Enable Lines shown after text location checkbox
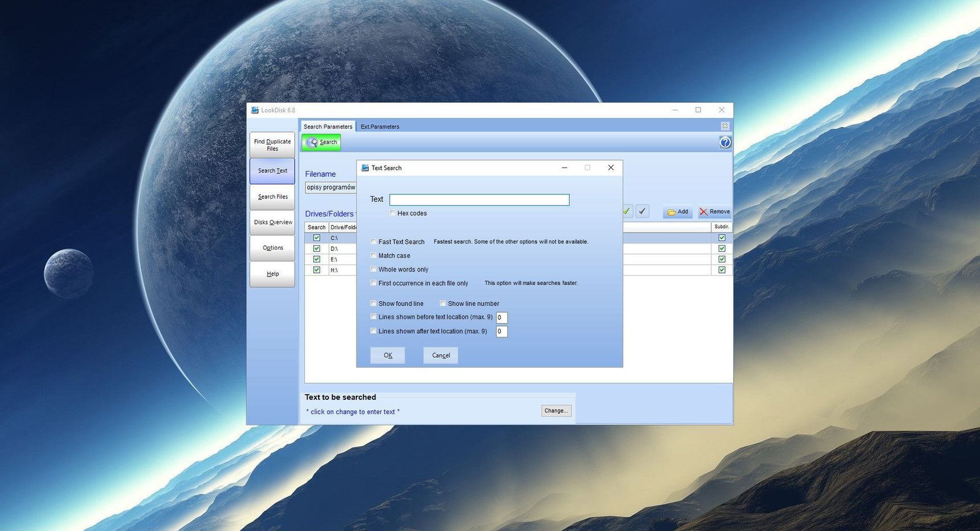 point(373,330)
